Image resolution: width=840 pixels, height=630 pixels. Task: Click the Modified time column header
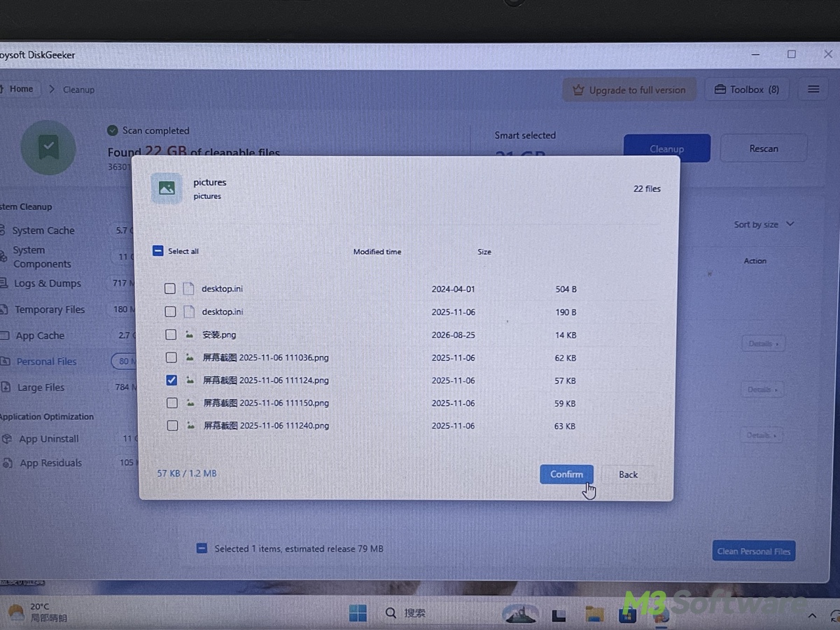click(377, 251)
